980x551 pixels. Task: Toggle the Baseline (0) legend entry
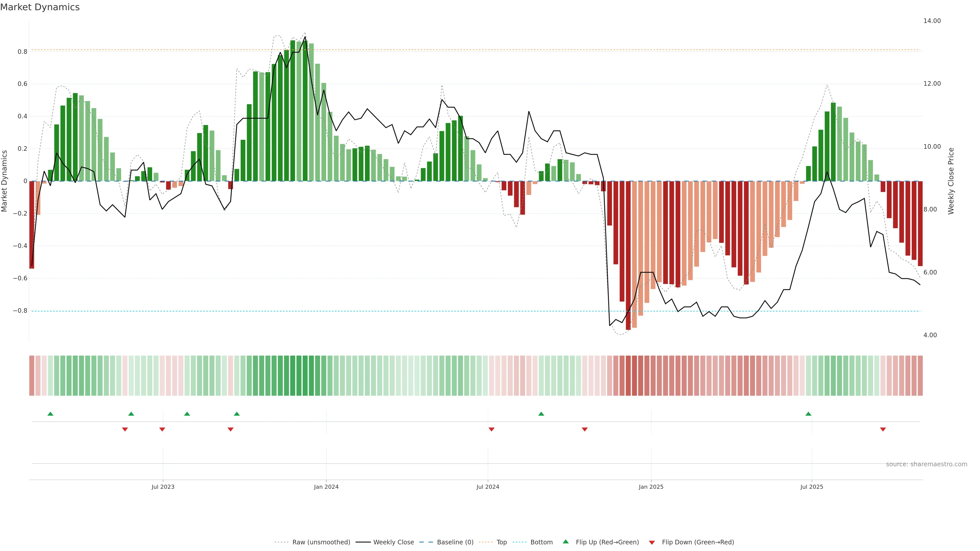point(455,542)
